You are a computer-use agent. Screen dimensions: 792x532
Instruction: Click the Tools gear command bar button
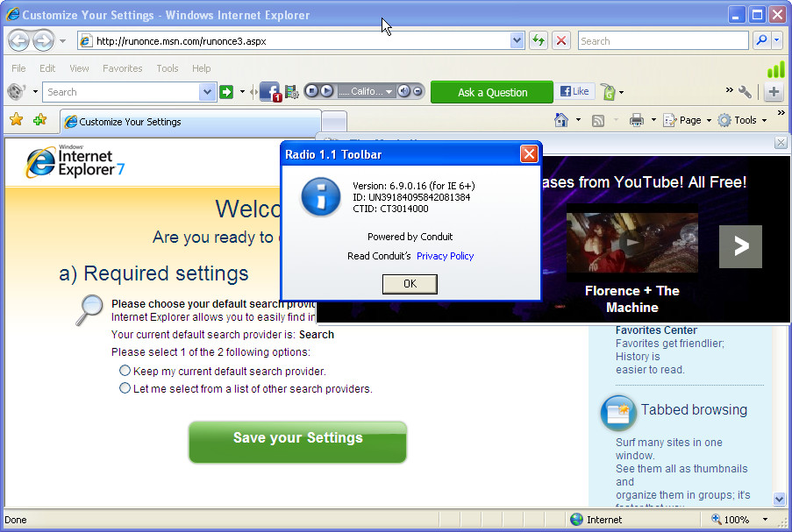[x=742, y=120]
